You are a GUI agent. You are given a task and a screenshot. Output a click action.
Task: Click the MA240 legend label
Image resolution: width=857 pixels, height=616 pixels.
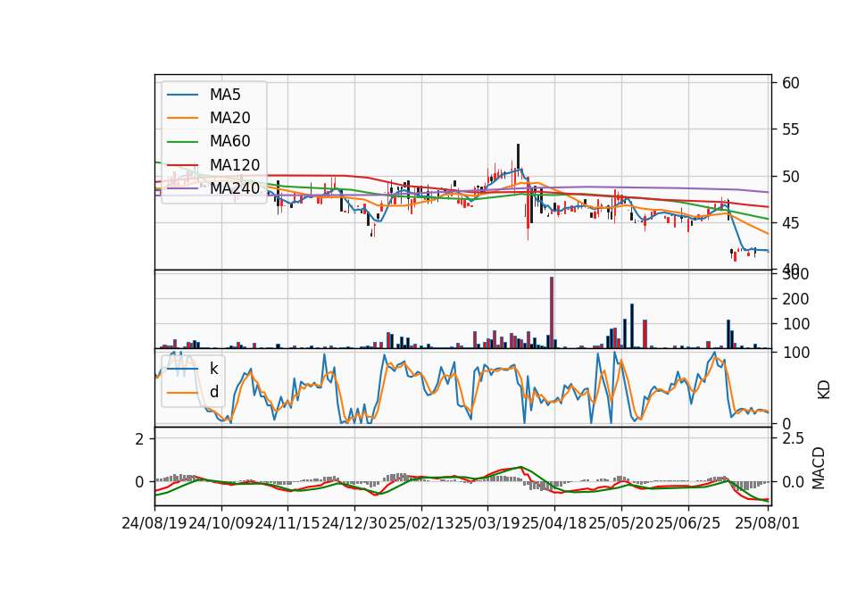click(235, 188)
